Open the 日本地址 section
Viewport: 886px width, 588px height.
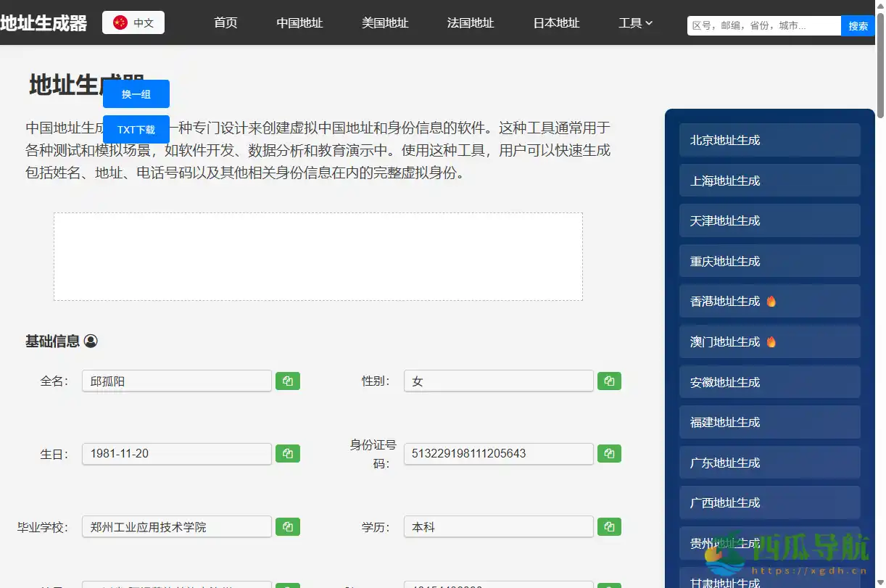555,22
